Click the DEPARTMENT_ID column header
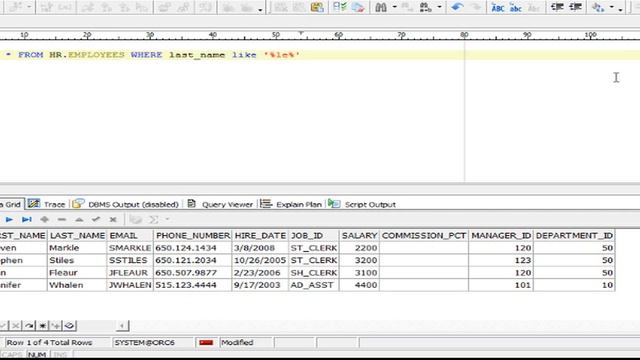640x360 pixels. (x=574, y=236)
